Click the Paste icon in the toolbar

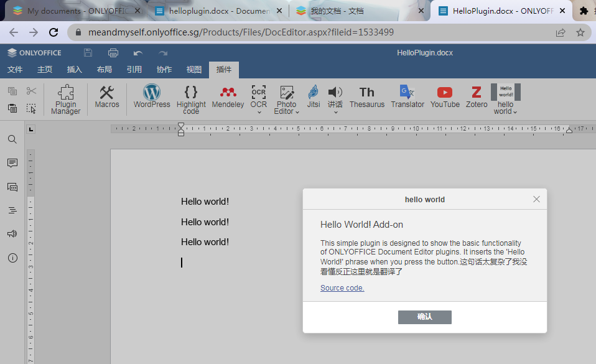tap(12, 108)
